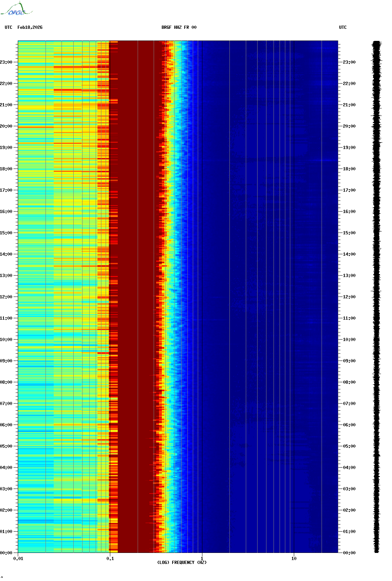Select the 15:00 tick on the right time axis

(349, 233)
